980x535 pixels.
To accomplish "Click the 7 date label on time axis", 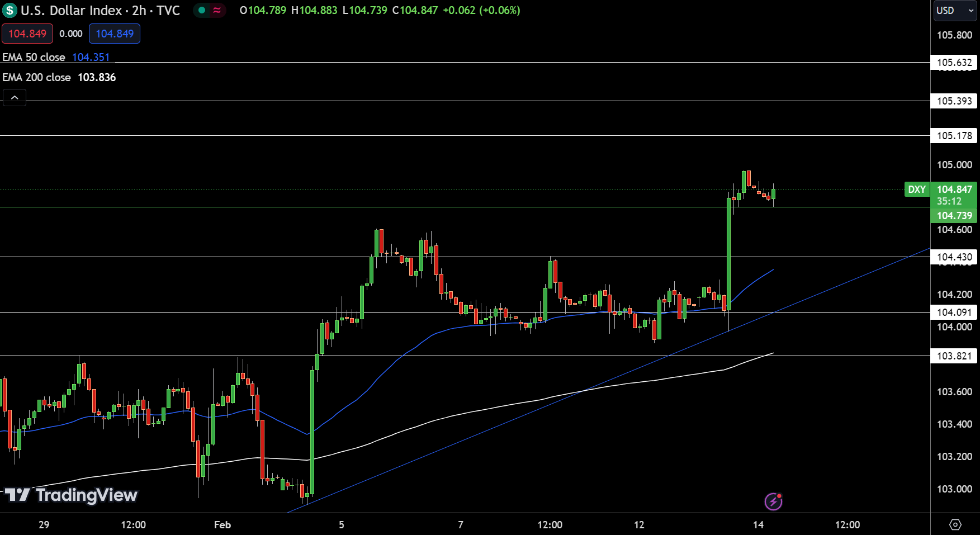I will tap(461, 524).
